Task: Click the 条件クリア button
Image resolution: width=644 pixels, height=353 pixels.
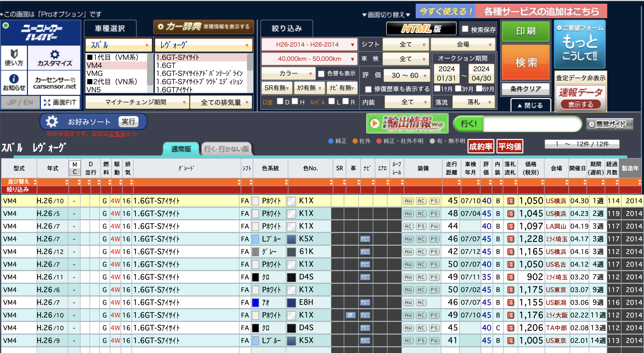Action: 526,89
